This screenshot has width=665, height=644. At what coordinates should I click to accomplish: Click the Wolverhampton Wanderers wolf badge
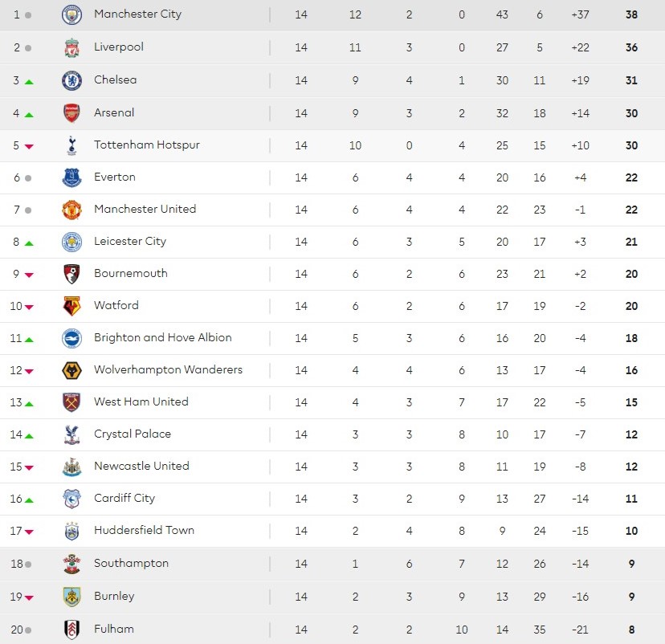tap(72, 370)
